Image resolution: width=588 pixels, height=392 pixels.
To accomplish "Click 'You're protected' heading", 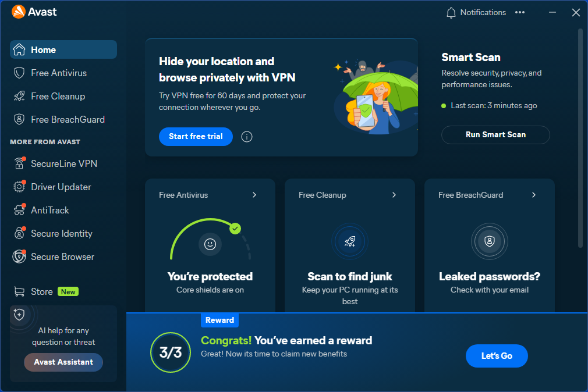I will coord(210,277).
